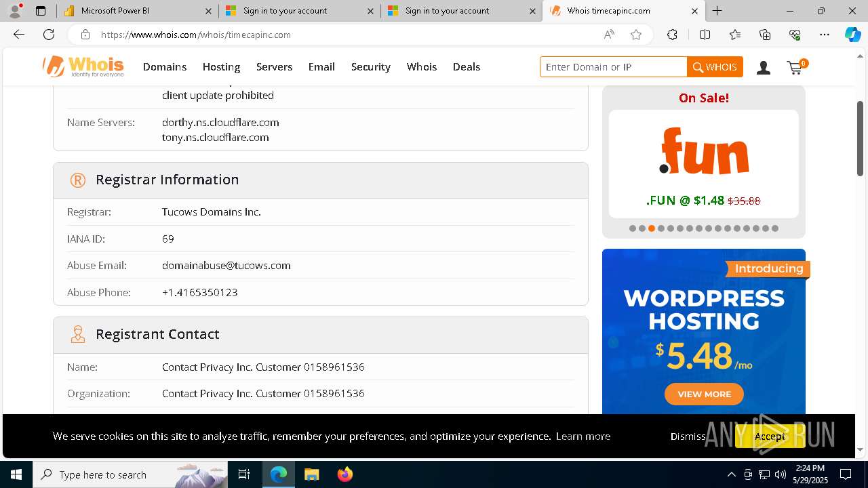Open the volume tray icon
Screen dimensions: 868x488
(780, 474)
